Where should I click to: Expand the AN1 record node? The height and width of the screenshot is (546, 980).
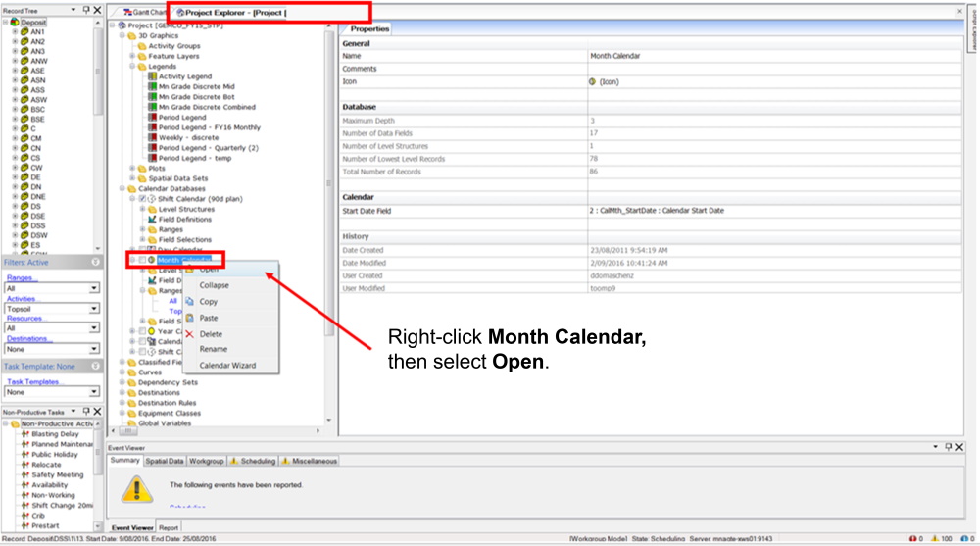(x=15, y=32)
